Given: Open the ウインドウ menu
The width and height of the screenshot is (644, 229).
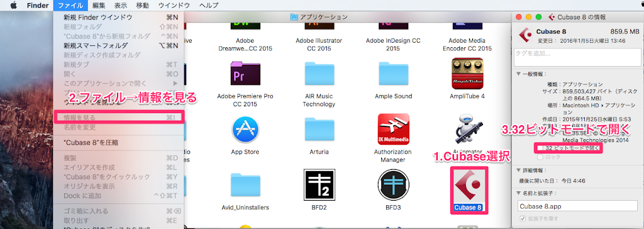Looking at the screenshot, I should [174, 5].
